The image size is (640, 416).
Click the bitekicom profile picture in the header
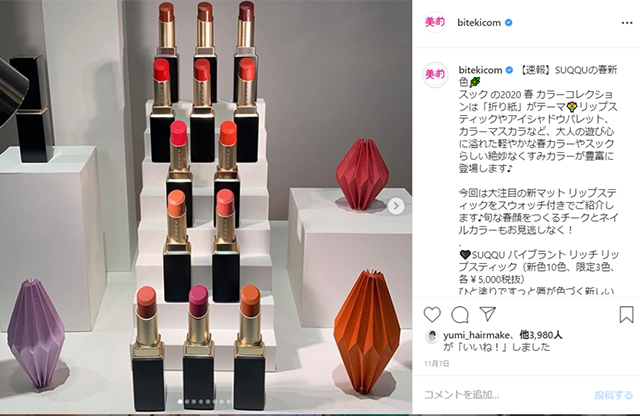435,22
